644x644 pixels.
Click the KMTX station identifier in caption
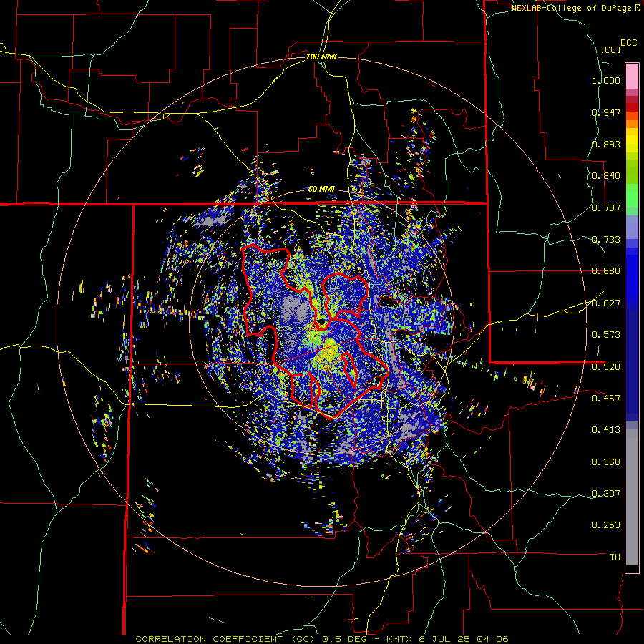click(x=399, y=639)
